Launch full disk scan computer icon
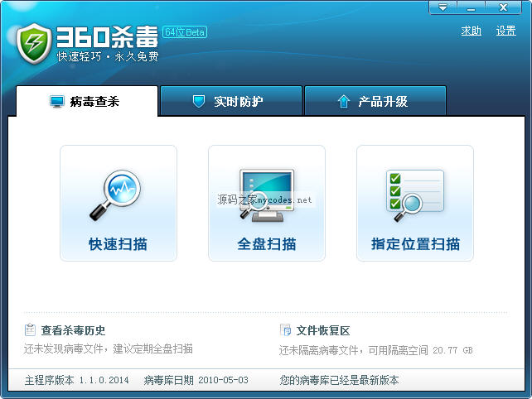Image resolution: width=532 pixels, height=399 pixels. click(x=267, y=195)
